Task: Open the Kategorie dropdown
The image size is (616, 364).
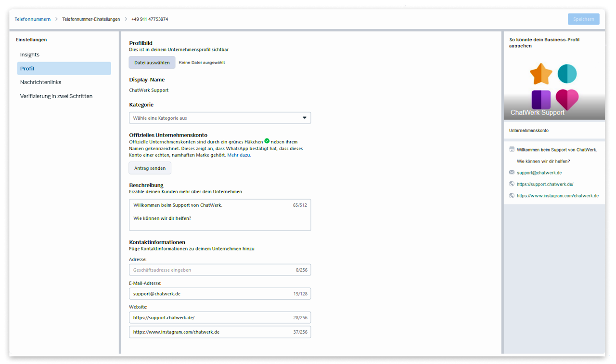Action: click(220, 118)
